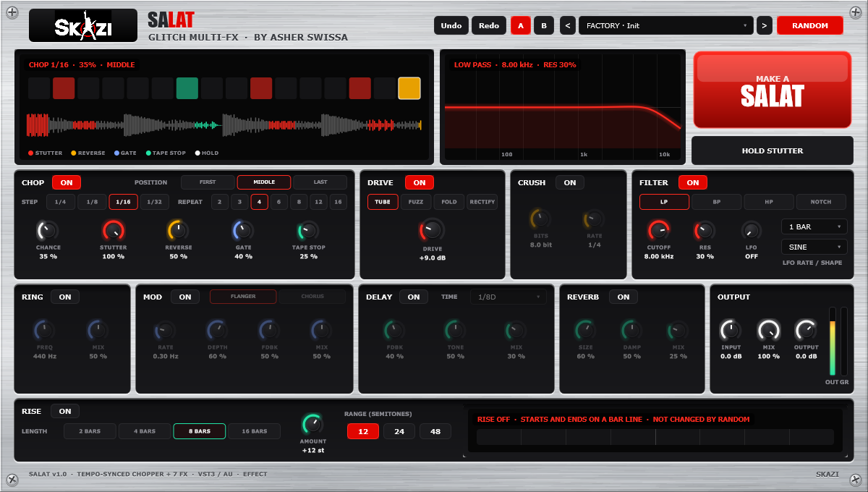Click the rise timeline bar
The height and width of the screenshot is (492, 868).
pyautogui.click(x=655, y=437)
